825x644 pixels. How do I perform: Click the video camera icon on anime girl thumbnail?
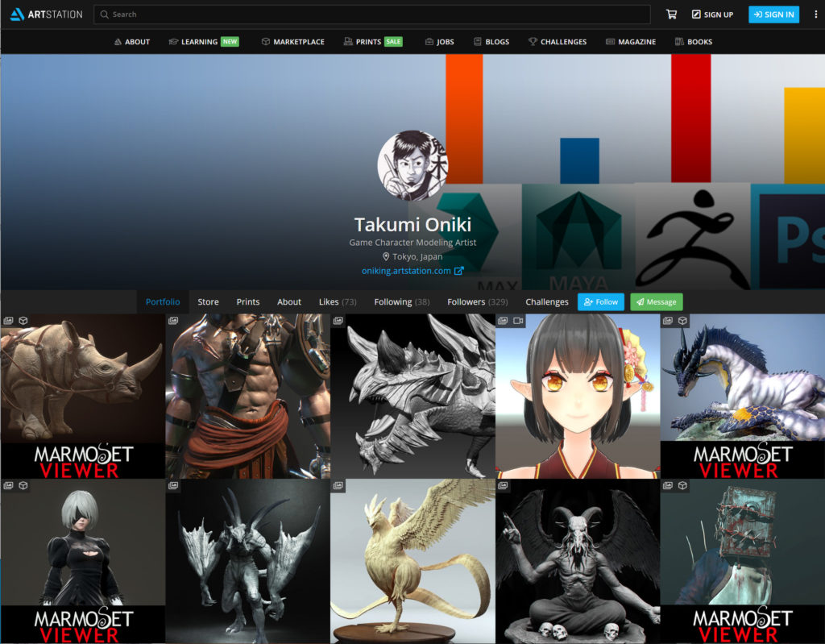click(x=518, y=321)
